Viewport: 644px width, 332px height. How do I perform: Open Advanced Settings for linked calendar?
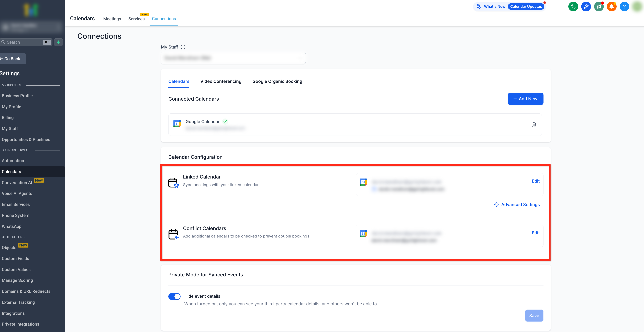517,205
